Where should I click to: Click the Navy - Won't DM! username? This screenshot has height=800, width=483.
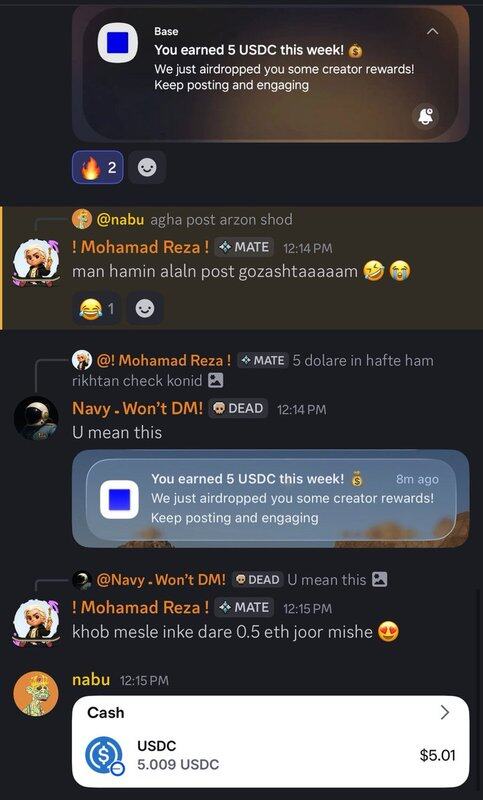tap(138, 408)
